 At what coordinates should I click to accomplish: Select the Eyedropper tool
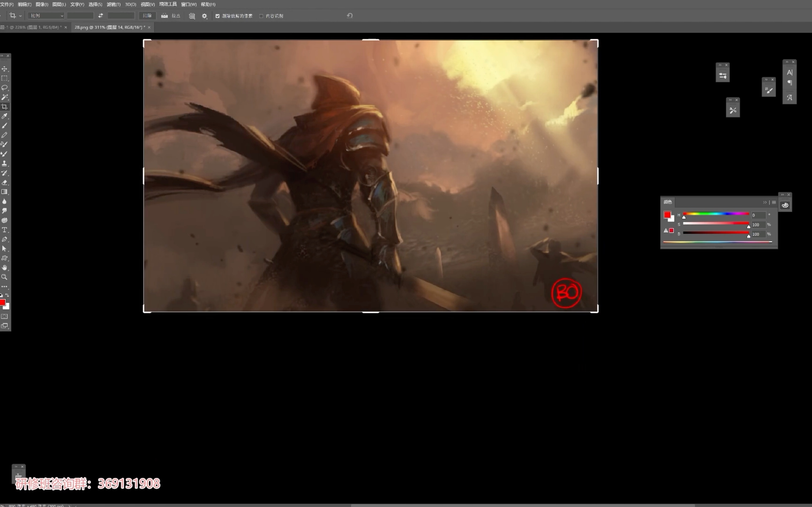[x=4, y=116]
